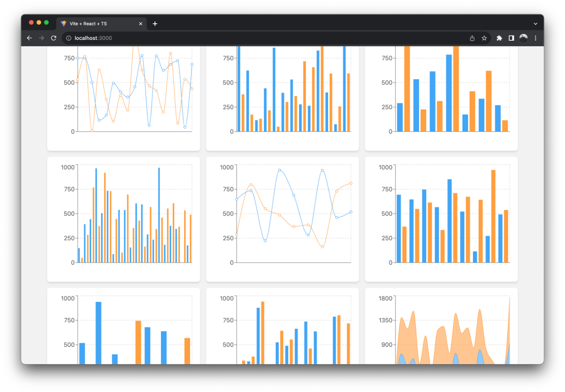Screen dimensions: 565x392
Task: Open the Chrome profile avatar
Action: click(x=523, y=38)
